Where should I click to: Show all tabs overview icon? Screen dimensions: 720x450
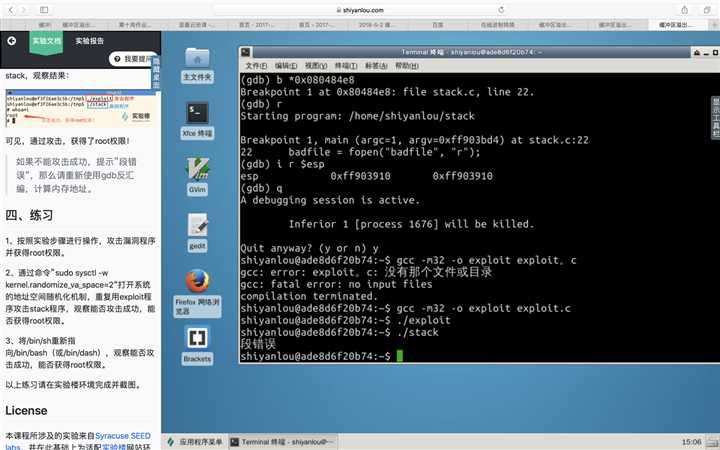(707, 10)
